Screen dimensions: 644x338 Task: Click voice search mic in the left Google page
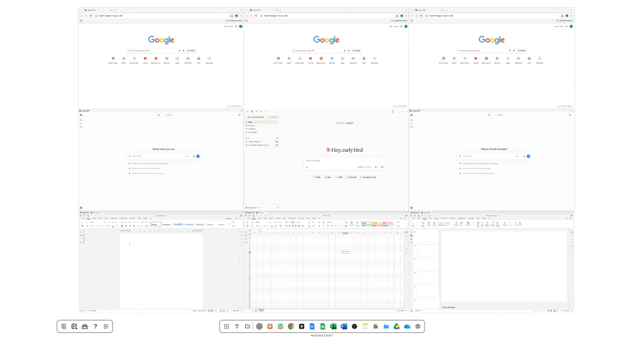[x=180, y=50]
